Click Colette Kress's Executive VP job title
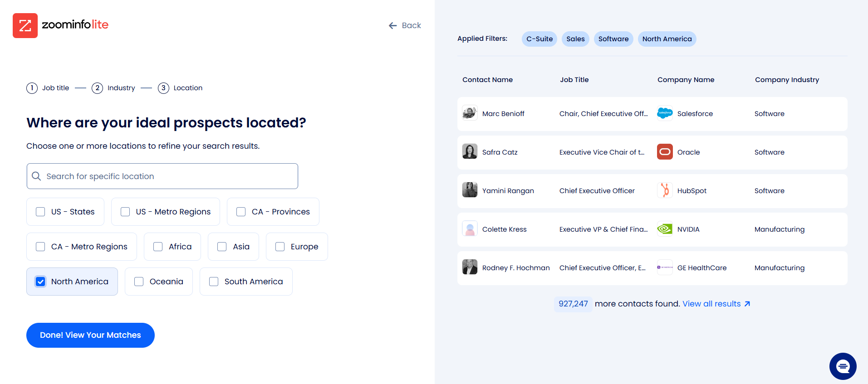 [x=603, y=229]
